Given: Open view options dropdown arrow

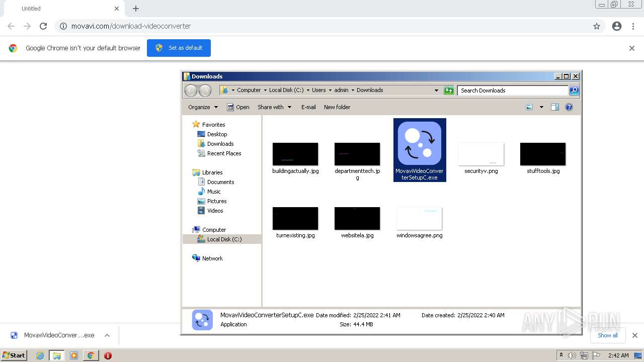Looking at the screenshot, I should tap(541, 107).
